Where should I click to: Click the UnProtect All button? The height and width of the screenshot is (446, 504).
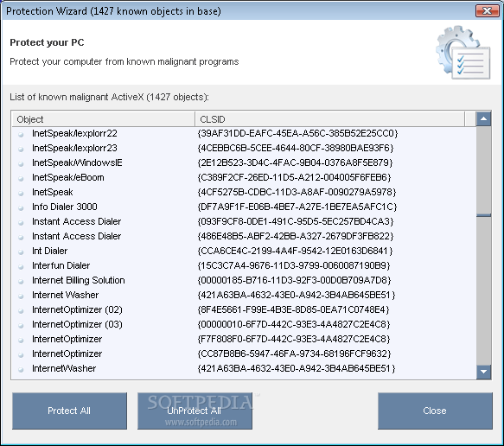point(195,411)
